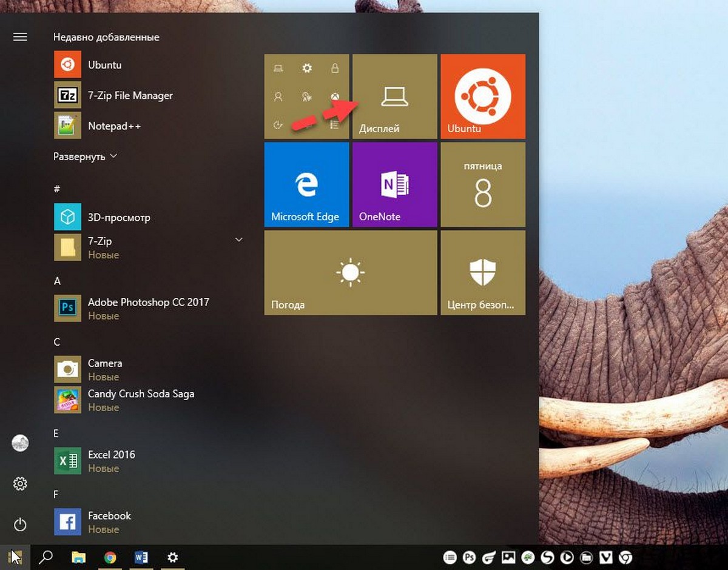The image size is (728, 570).
Task: Open Notepad++ from recently added
Action: (149, 126)
